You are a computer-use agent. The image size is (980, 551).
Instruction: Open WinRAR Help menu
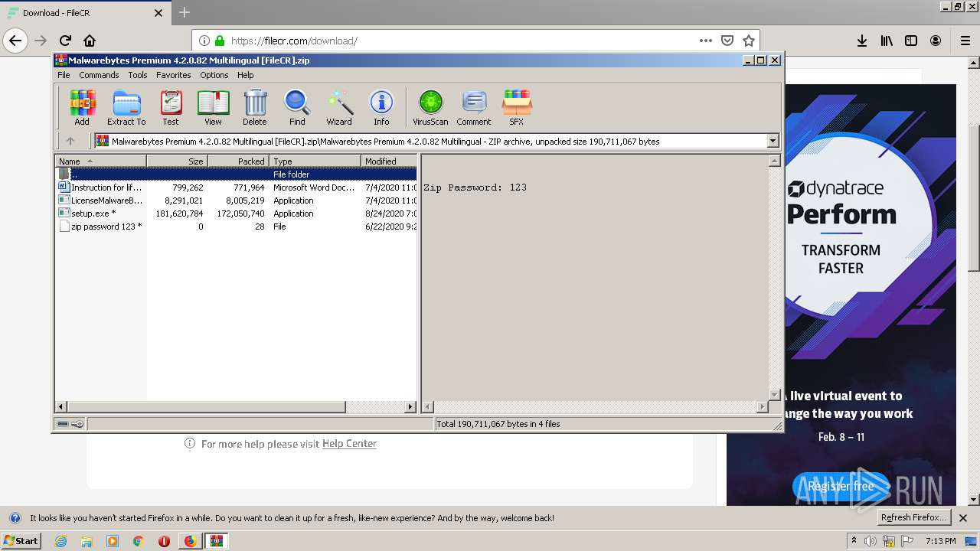tap(246, 75)
